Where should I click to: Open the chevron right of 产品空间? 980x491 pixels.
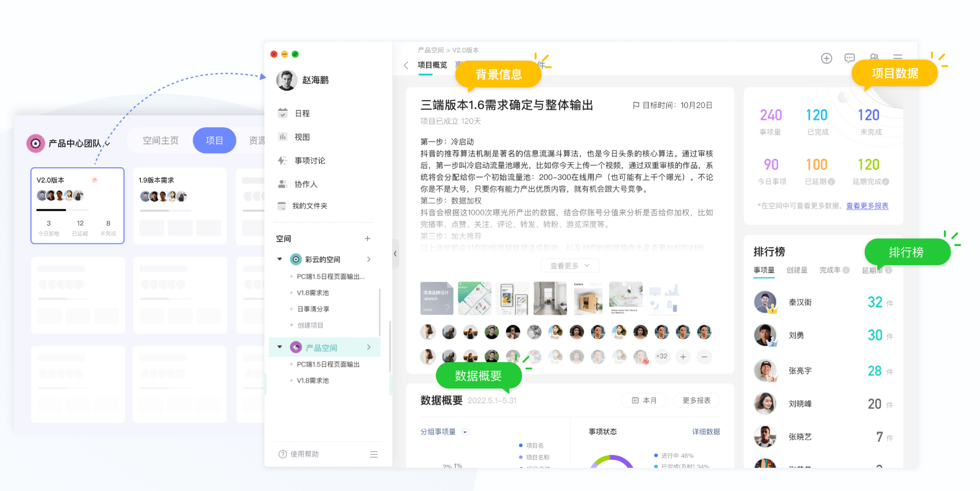coord(369,347)
